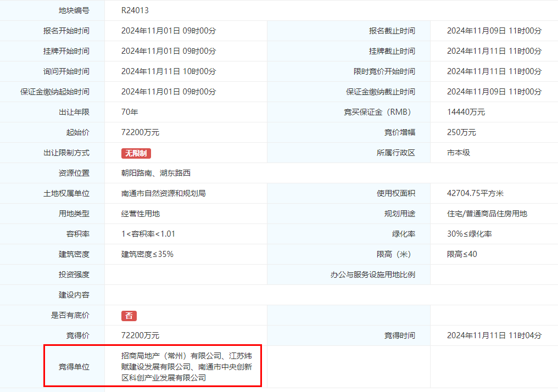Click the 竞得价 value 72200万元
Screen dimensions: 558x392
(140, 335)
